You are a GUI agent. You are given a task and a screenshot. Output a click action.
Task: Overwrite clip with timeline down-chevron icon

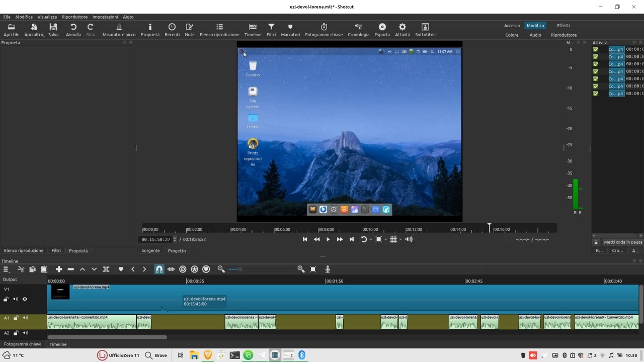pos(94,269)
